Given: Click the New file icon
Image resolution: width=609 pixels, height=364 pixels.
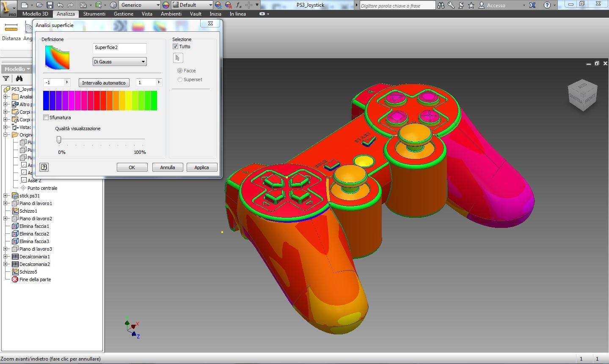Looking at the screenshot, I should pos(25,5).
